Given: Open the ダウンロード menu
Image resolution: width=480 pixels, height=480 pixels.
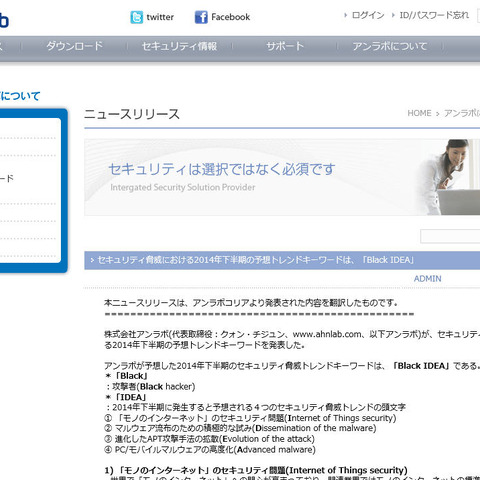Looking at the screenshot, I should pyautogui.click(x=75, y=46).
